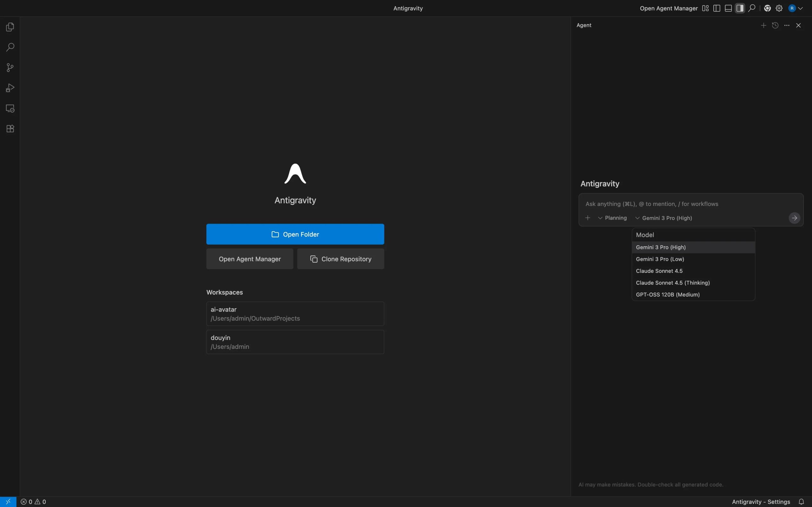812x507 pixels.
Task: Toggle the primary side bar layout button
Action: (717, 8)
